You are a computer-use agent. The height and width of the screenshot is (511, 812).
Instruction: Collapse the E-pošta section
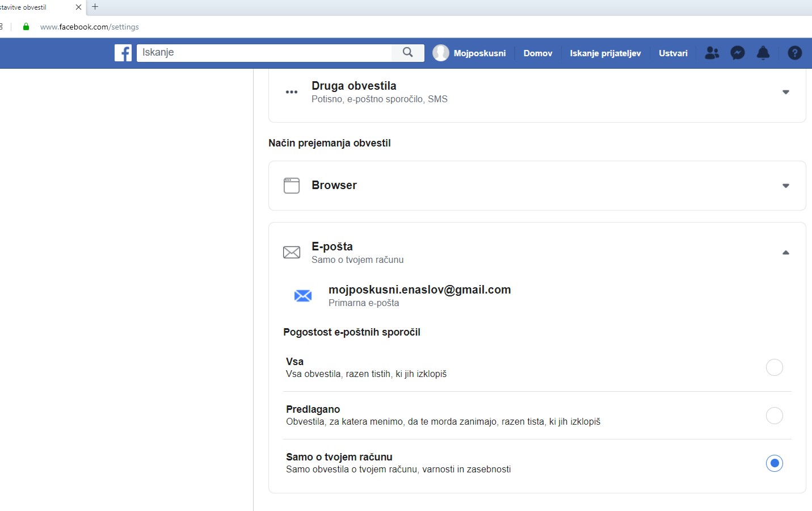point(785,253)
